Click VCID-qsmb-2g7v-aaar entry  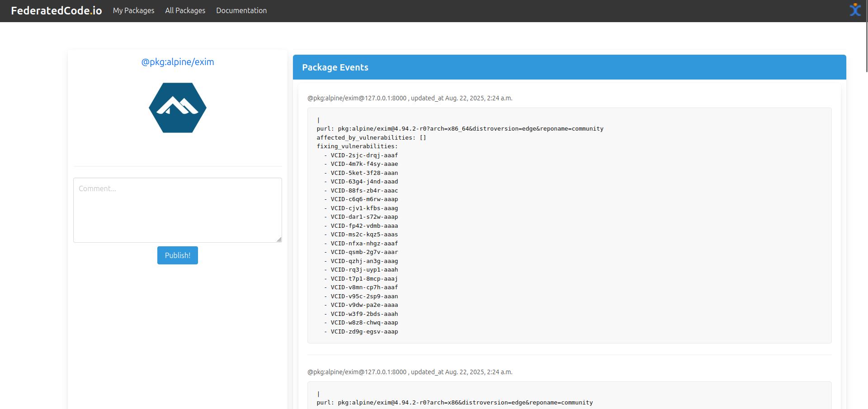coord(364,252)
